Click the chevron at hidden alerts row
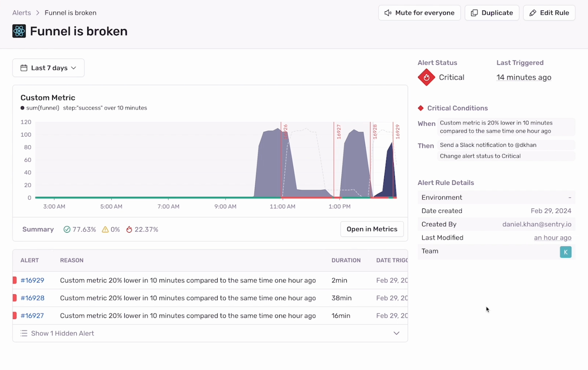Viewport: 588px width, 370px height. point(396,333)
